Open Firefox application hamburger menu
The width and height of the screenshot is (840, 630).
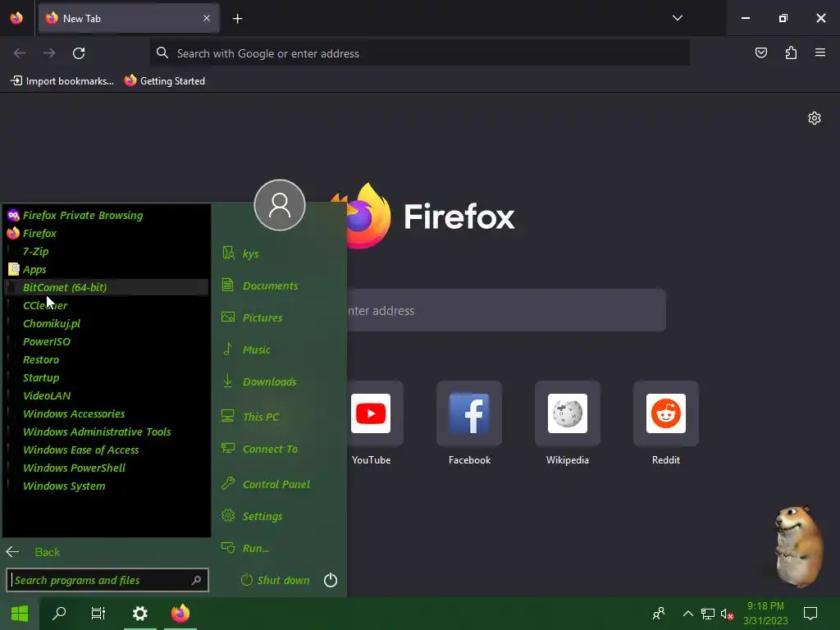pyautogui.click(x=820, y=52)
